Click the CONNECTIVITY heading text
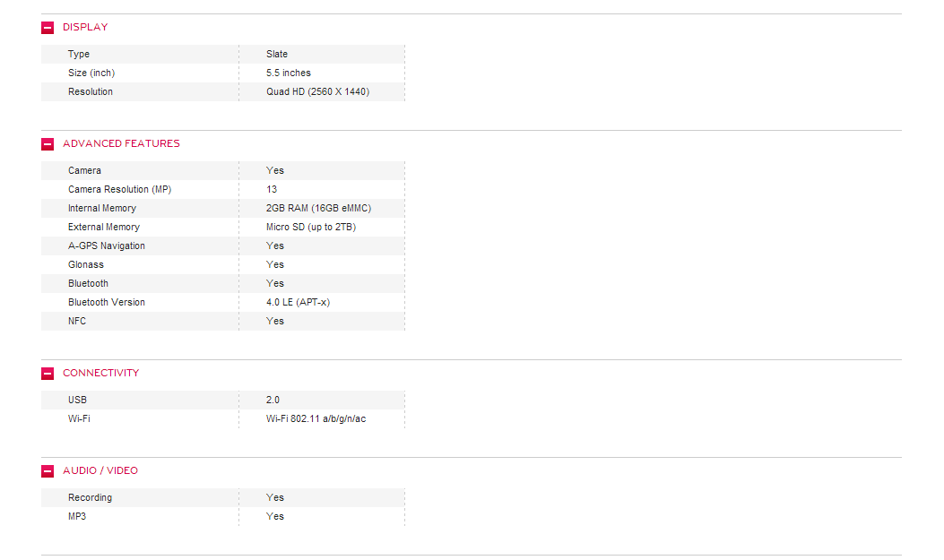This screenshot has height=560, width=944. (100, 373)
